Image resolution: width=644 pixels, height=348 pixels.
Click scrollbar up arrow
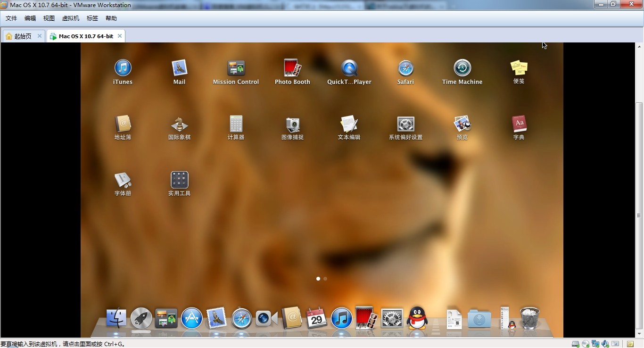(639, 47)
